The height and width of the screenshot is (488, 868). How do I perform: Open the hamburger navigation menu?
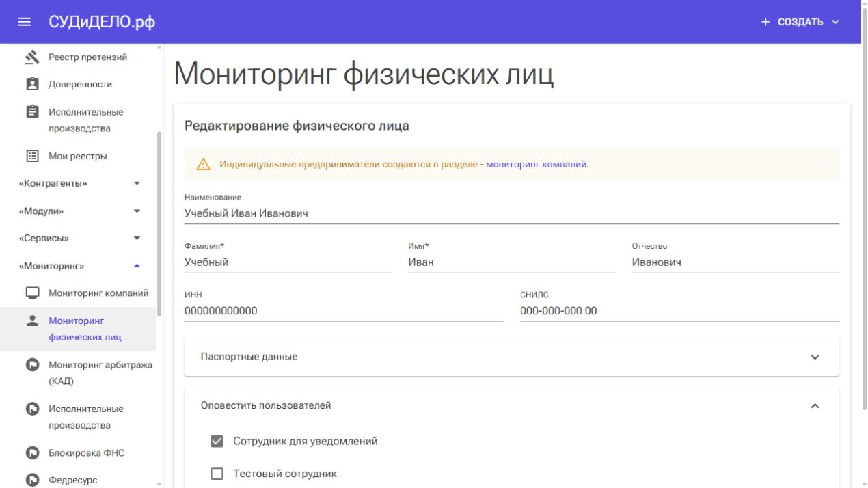click(25, 22)
